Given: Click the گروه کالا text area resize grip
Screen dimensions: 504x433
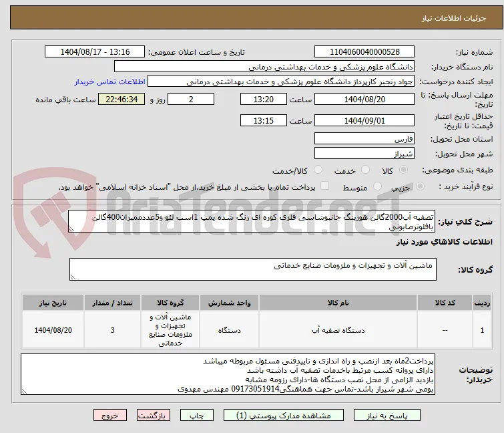Looking at the screenshot, I should 73,277.
